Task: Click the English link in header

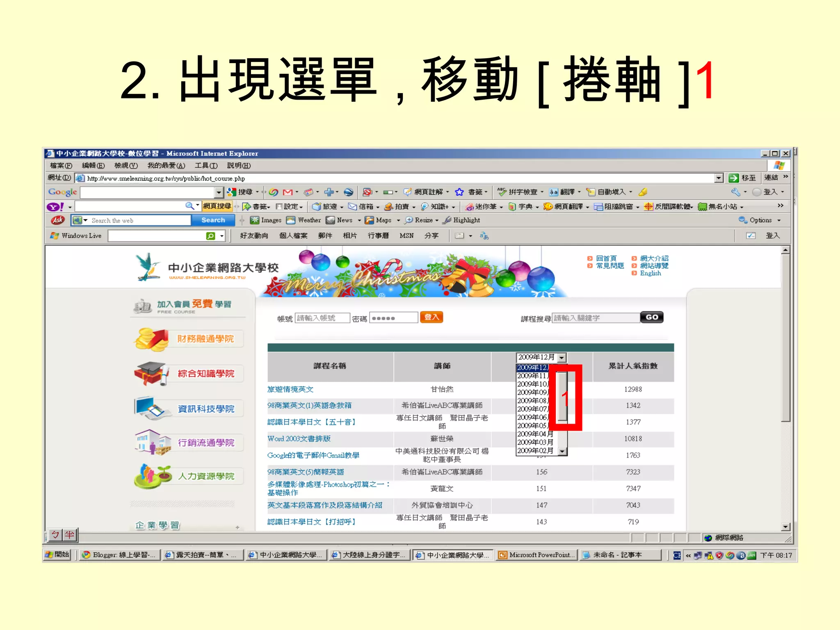Action: tap(651, 274)
